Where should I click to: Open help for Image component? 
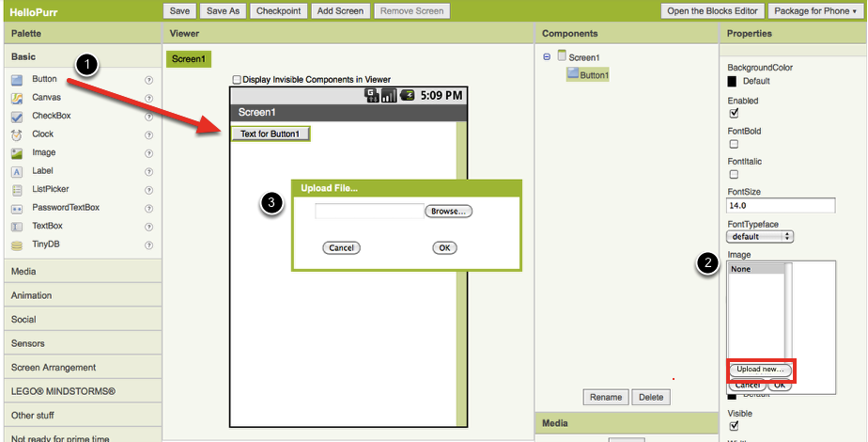[x=148, y=153]
